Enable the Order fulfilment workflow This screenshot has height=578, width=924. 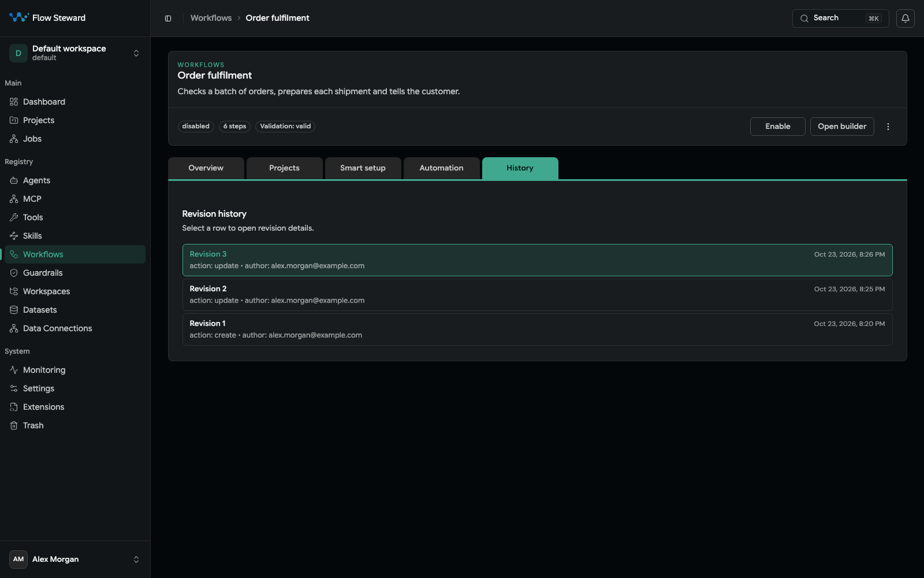click(x=777, y=127)
